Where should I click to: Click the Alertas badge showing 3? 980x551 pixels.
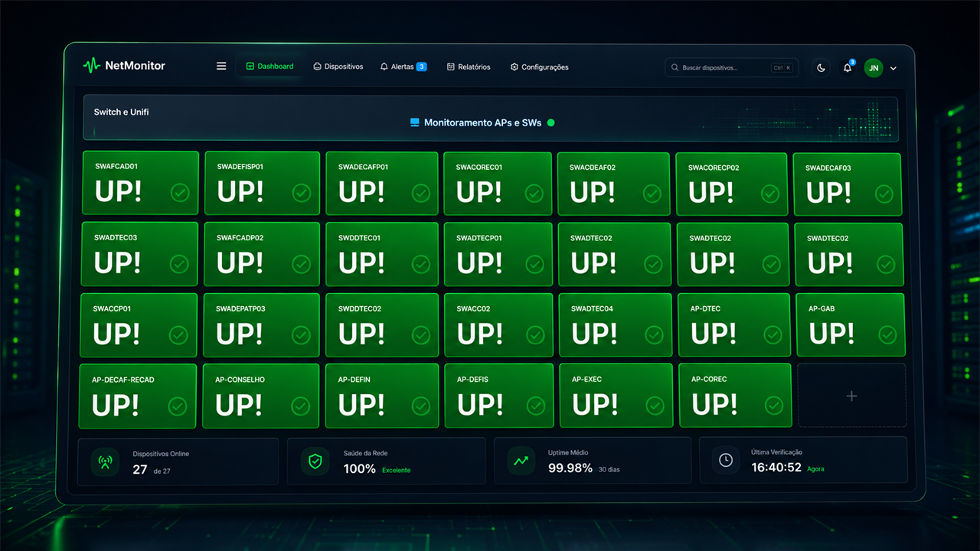click(x=422, y=67)
